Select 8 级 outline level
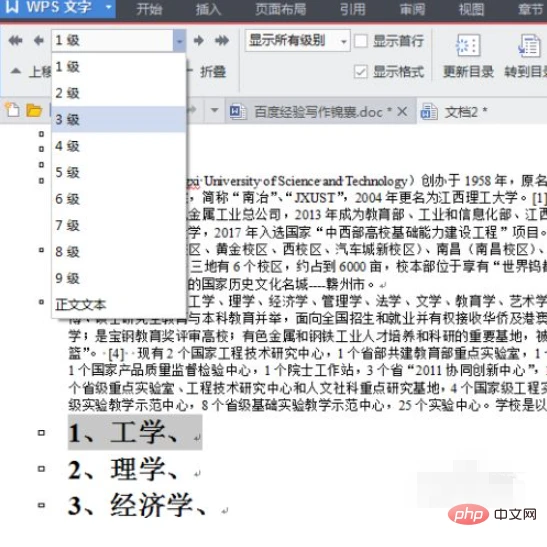Image resolution: width=547 pixels, height=547 pixels. click(119, 252)
